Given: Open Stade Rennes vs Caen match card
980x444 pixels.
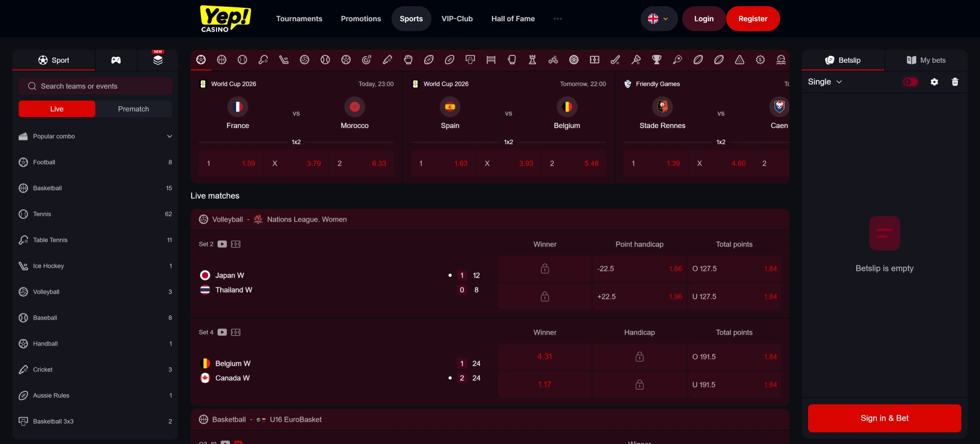Looking at the screenshot, I should [702, 127].
